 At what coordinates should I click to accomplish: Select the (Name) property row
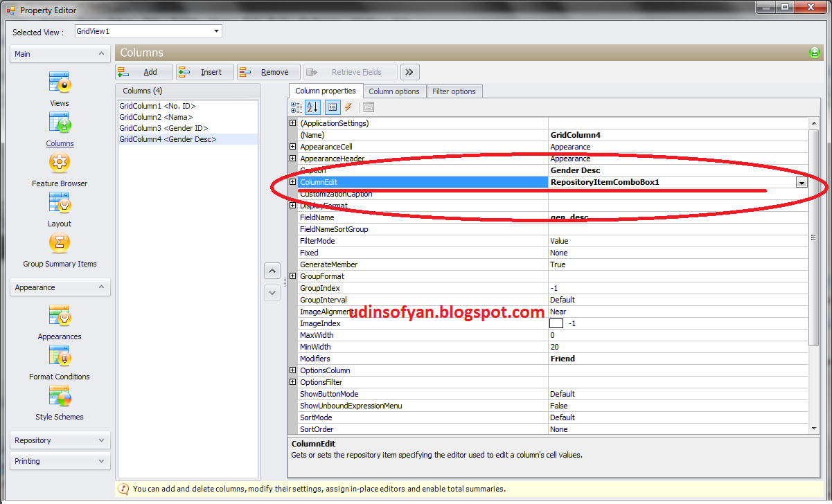[553, 135]
